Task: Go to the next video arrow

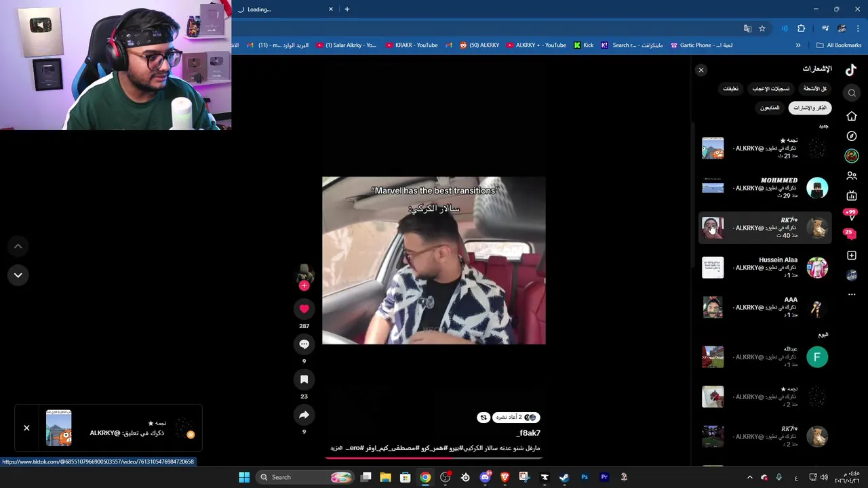Action: click(18, 275)
